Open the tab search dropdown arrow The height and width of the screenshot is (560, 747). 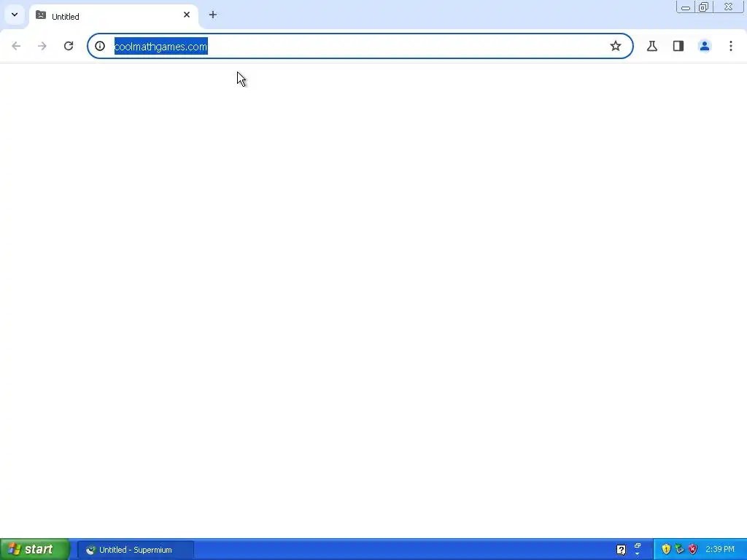tap(15, 15)
